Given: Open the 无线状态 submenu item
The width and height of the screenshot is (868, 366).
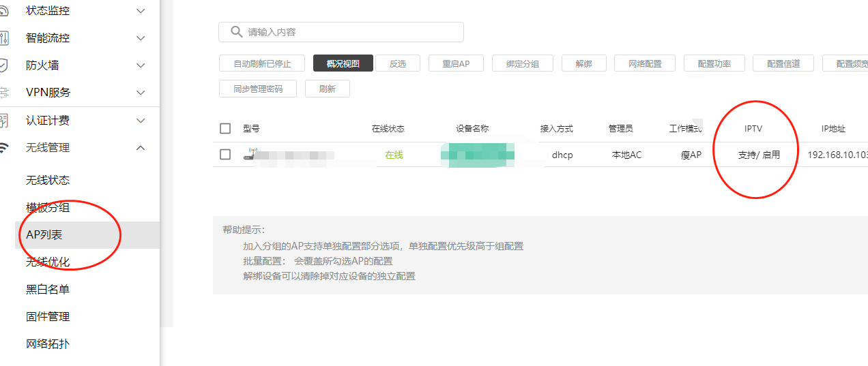Looking at the screenshot, I should coord(48,180).
